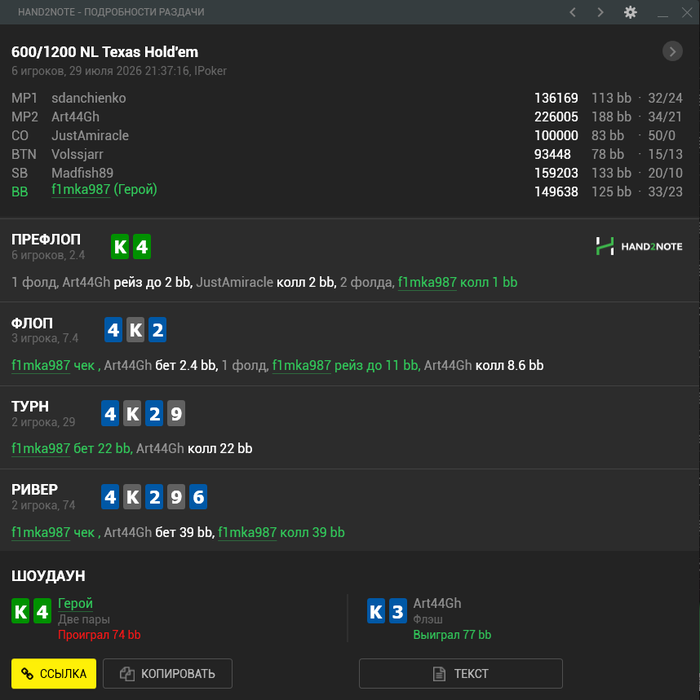Click Проиграл 74 bb result

coord(99,634)
